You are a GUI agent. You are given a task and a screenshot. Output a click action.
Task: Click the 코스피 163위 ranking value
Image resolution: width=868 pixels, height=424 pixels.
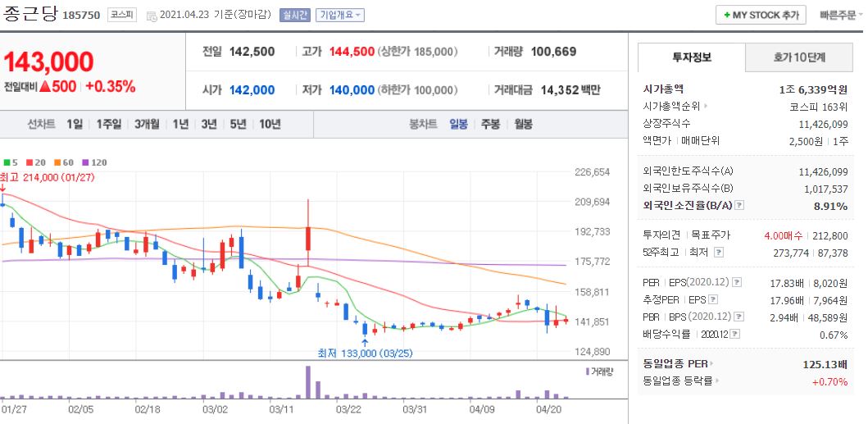pos(819,106)
